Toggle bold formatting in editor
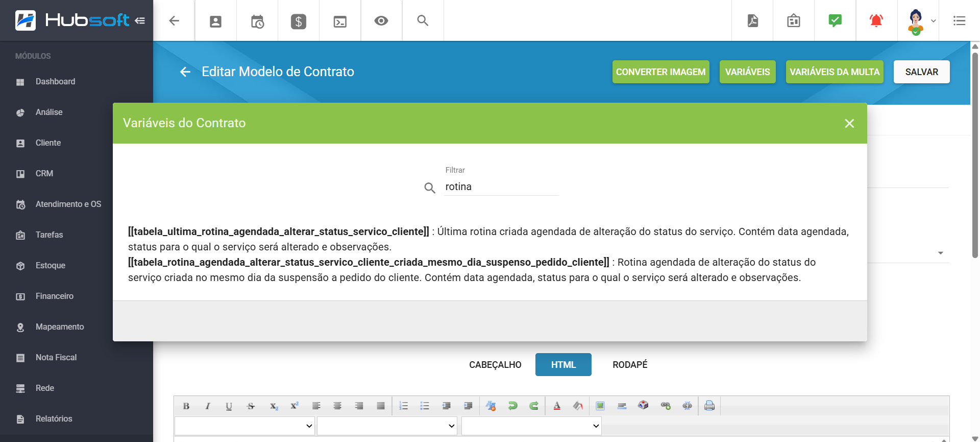The image size is (980, 442). pyautogui.click(x=186, y=406)
